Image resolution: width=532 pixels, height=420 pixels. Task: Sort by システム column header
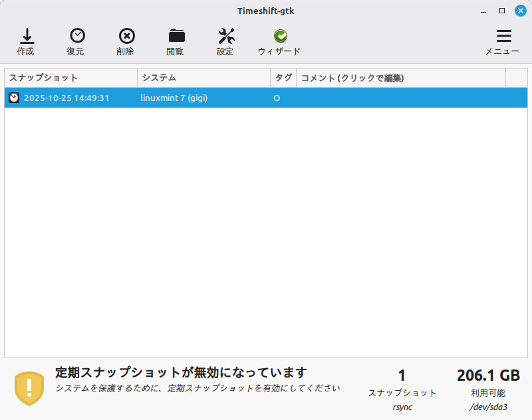(203, 78)
